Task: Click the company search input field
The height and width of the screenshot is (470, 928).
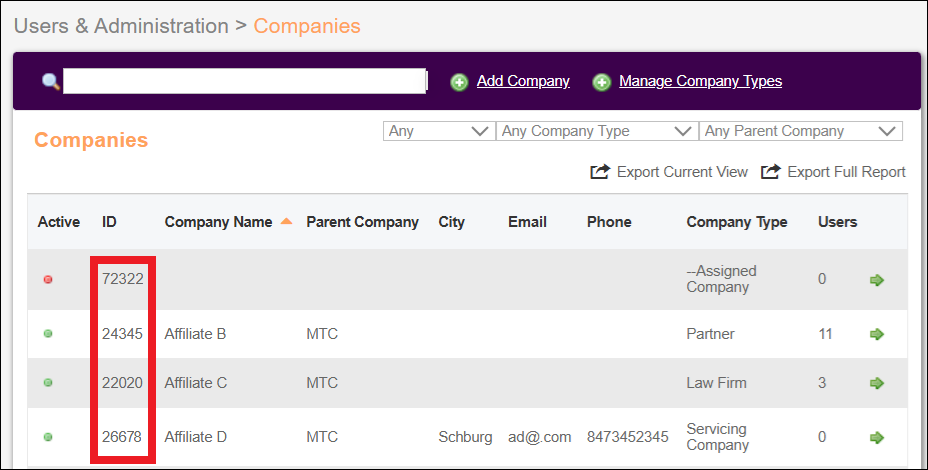Action: (244, 81)
